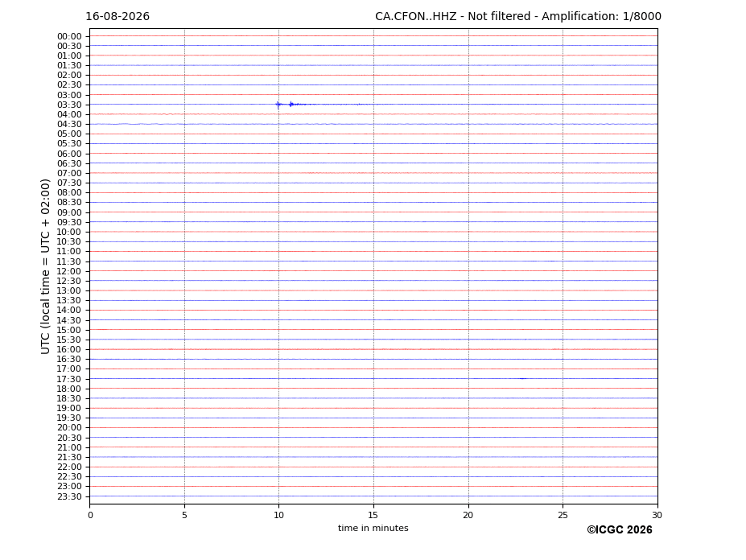Screen dimensions: 746x560
Task: Click the 15:00 time row label
Action: (69, 330)
